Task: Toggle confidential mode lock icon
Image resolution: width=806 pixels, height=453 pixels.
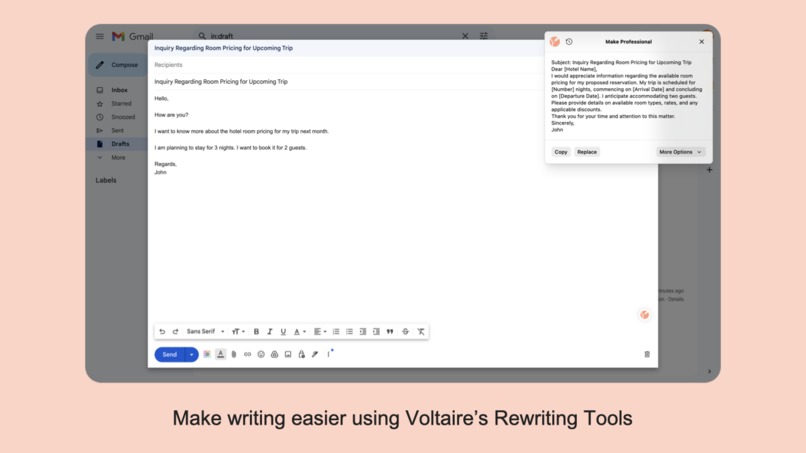Action: (302, 354)
